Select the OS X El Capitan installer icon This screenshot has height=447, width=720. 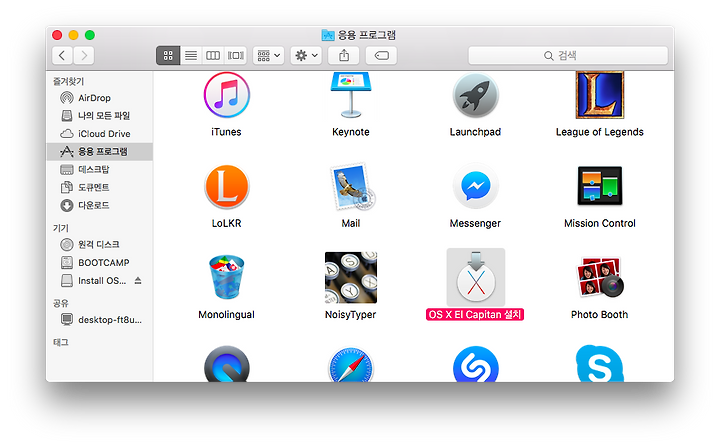(x=476, y=277)
